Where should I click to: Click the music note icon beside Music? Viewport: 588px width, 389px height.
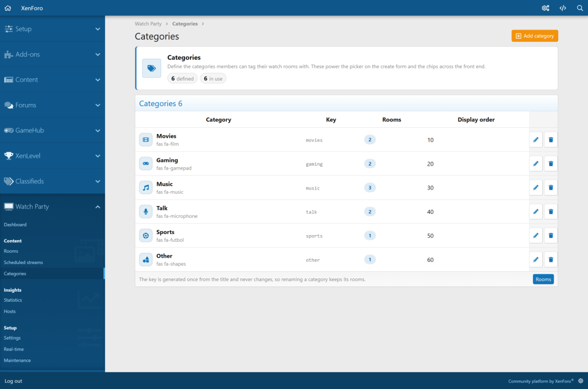pyautogui.click(x=146, y=188)
